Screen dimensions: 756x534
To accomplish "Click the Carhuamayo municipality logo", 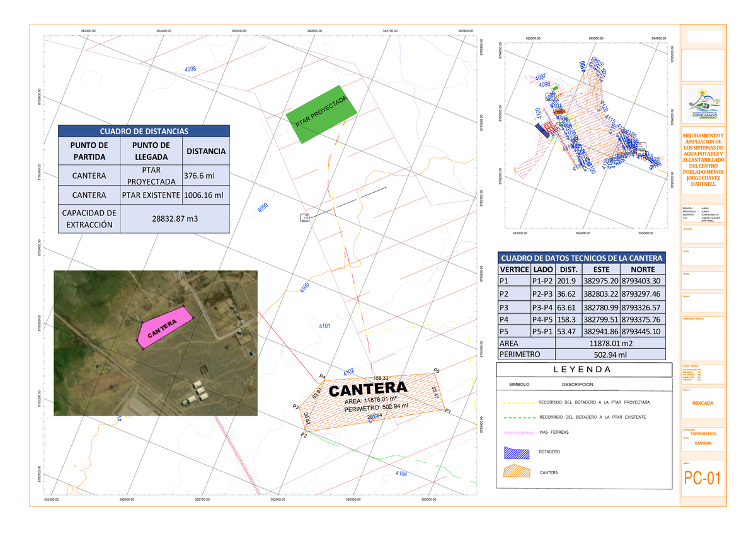I will 704,106.
